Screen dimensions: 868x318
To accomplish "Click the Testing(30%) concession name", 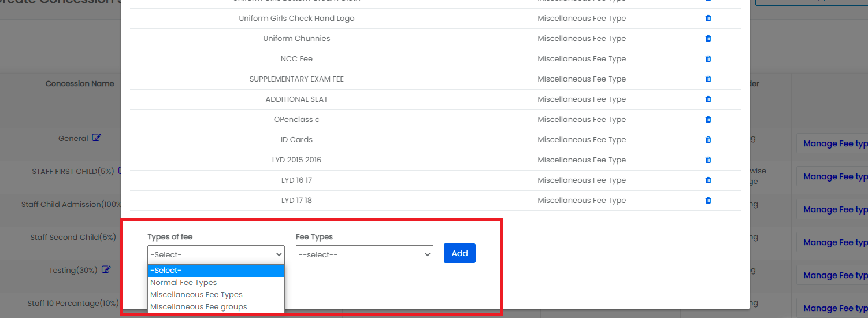I will point(73,271).
